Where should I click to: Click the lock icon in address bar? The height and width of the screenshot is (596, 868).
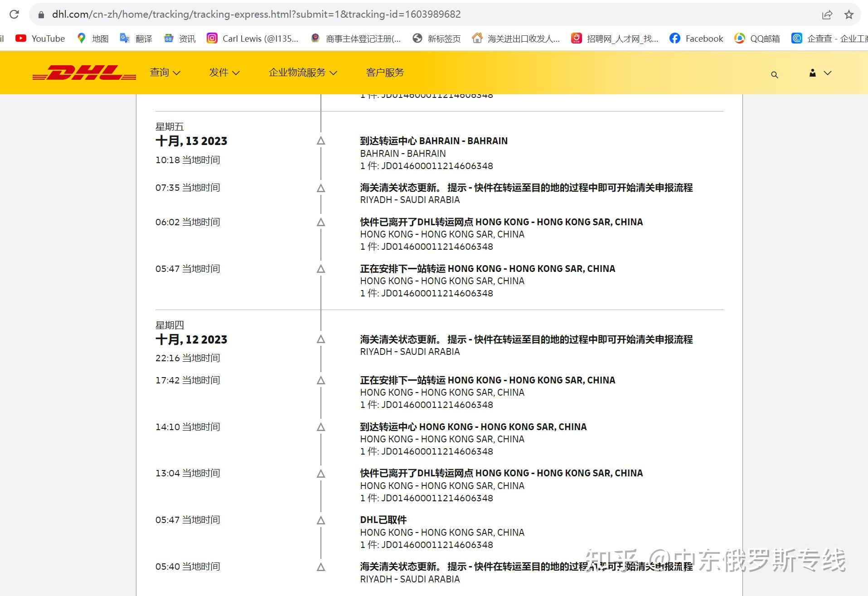pos(41,15)
